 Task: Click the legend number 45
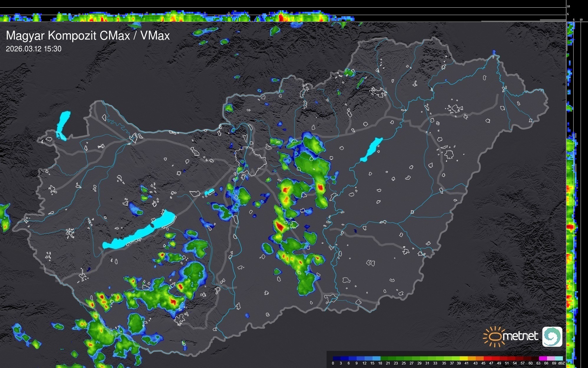point(483,363)
